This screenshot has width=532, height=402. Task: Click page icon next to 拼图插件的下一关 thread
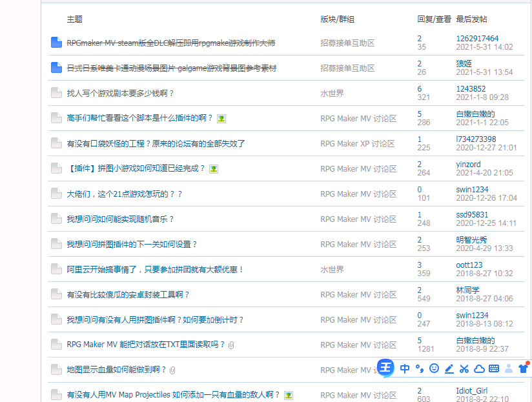(56, 243)
